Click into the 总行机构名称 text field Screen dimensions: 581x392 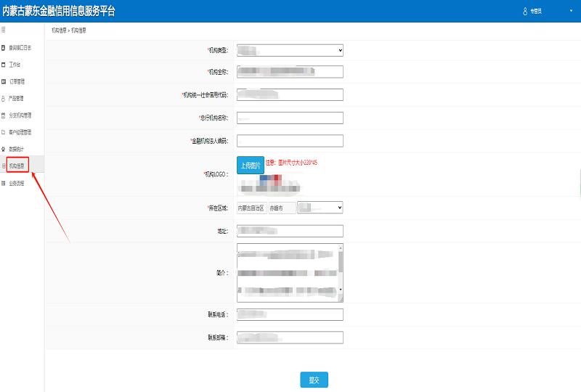[290, 118]
